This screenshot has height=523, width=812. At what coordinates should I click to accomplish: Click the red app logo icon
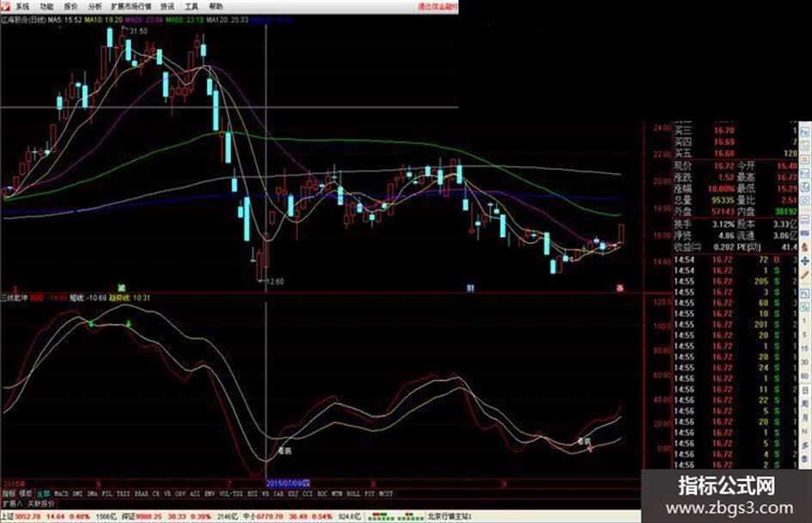pyautogui.click(x=4, y=6)
